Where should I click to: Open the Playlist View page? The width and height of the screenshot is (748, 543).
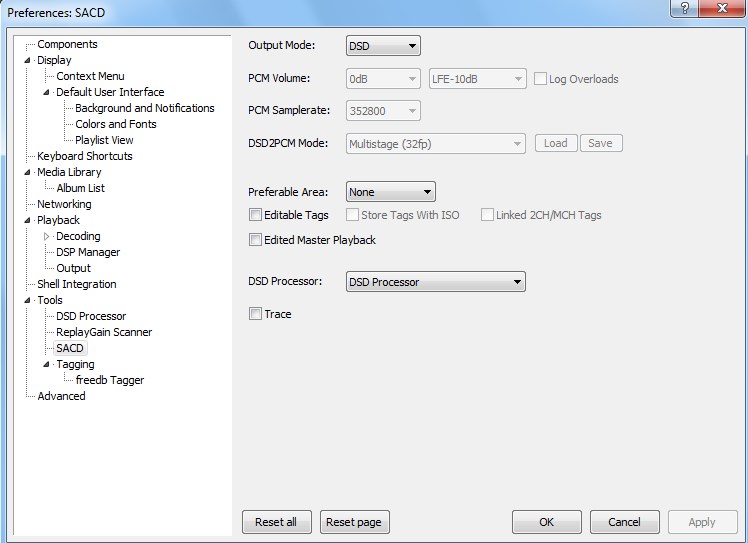[104, 140]
